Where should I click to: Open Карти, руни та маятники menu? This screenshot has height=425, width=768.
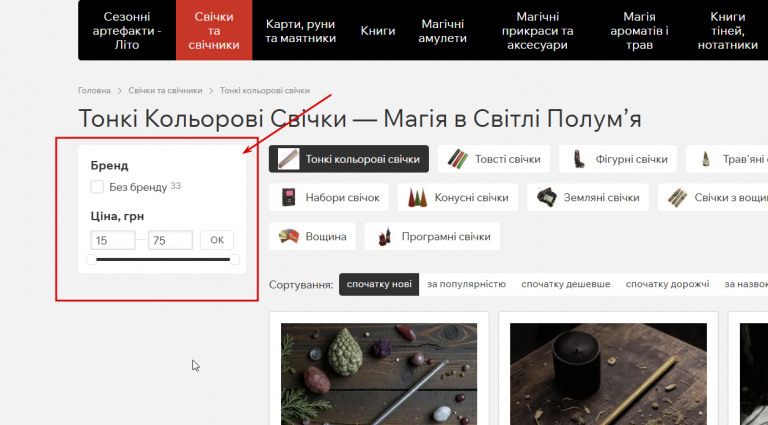[x=300, y=31]
